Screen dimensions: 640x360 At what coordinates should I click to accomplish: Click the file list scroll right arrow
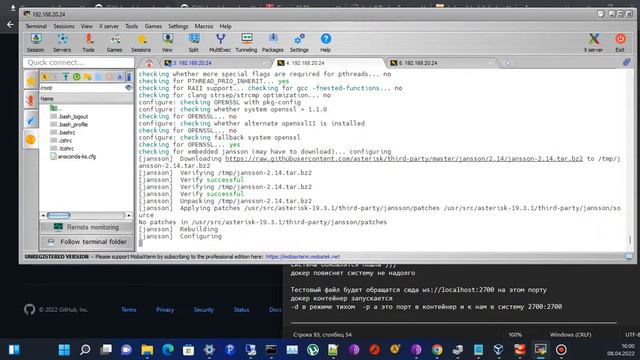coord(129,215)
